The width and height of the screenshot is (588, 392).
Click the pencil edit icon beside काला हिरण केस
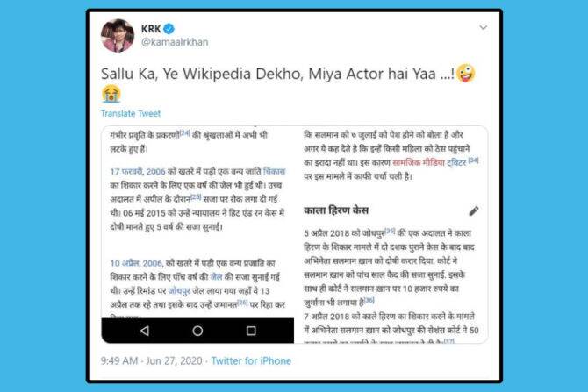474,211
